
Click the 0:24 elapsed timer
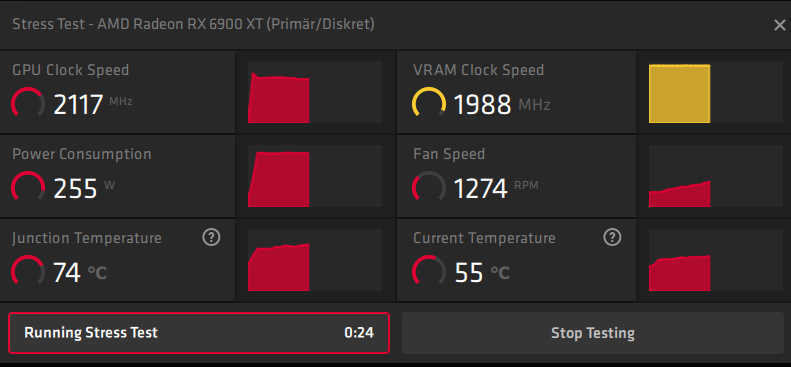point(359,333)
